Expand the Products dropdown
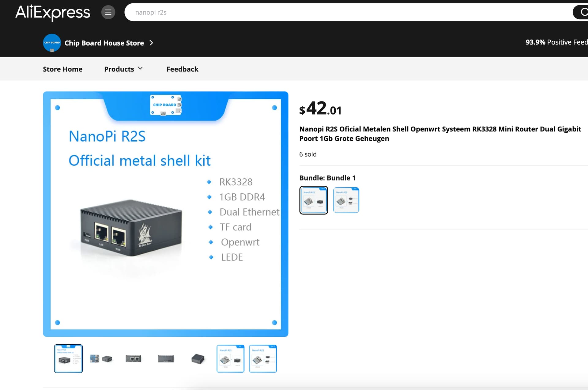The image size is (588, 390). [x=123, y=69]
